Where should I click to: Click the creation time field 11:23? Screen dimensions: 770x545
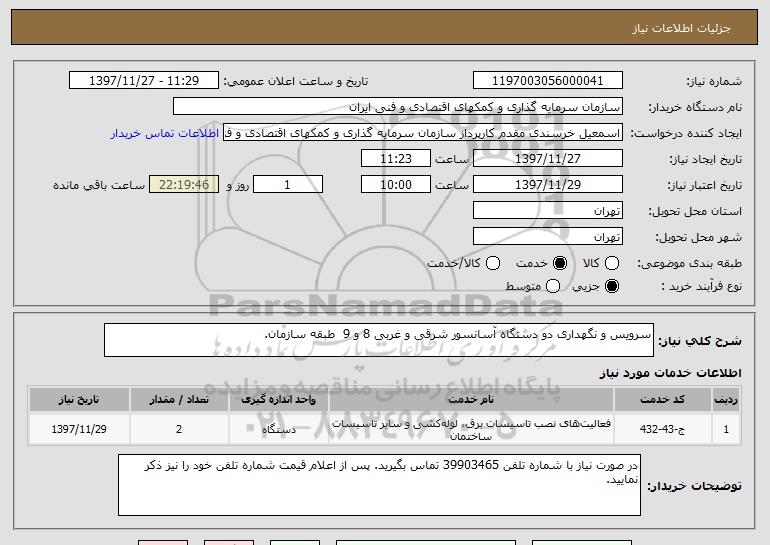(x=396, y=159)
